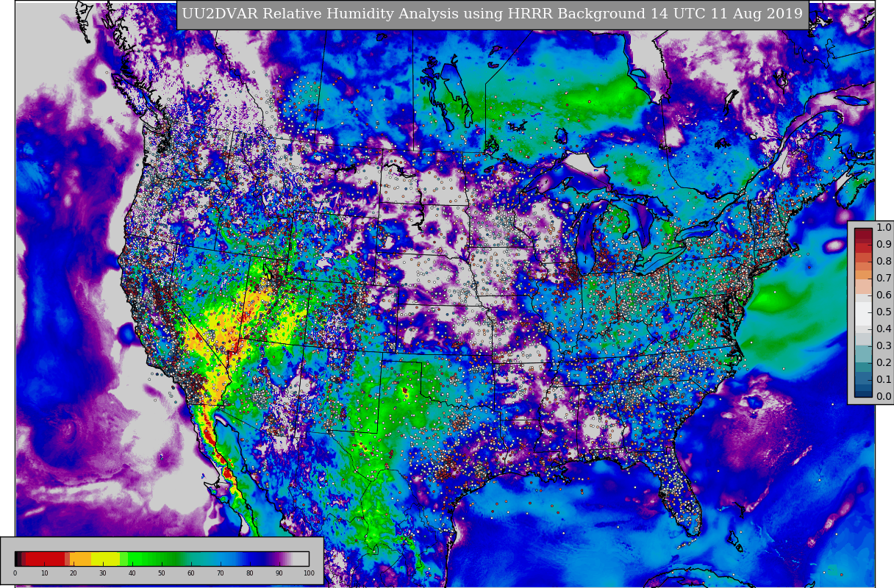Click the "100" tick label on bottom colorbar
This screenshot has width=894, height=588.
pyautogui.click(x=309, y=573)
